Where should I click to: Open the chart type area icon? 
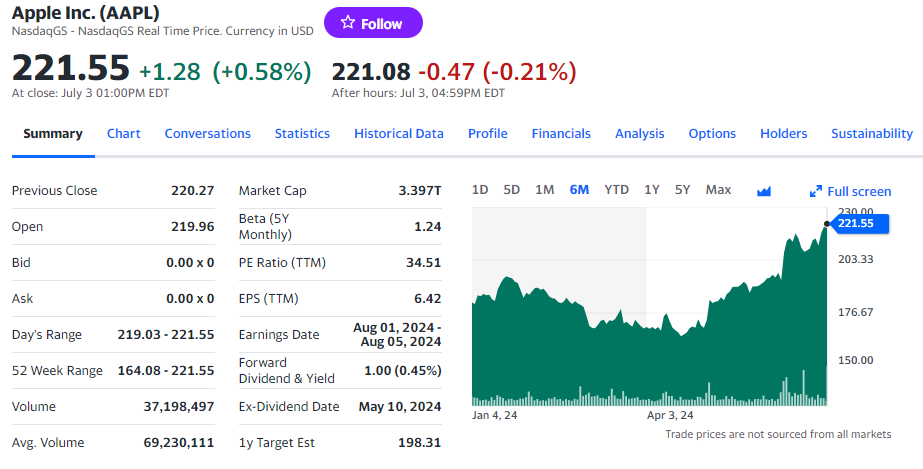(x=764, y=191)
